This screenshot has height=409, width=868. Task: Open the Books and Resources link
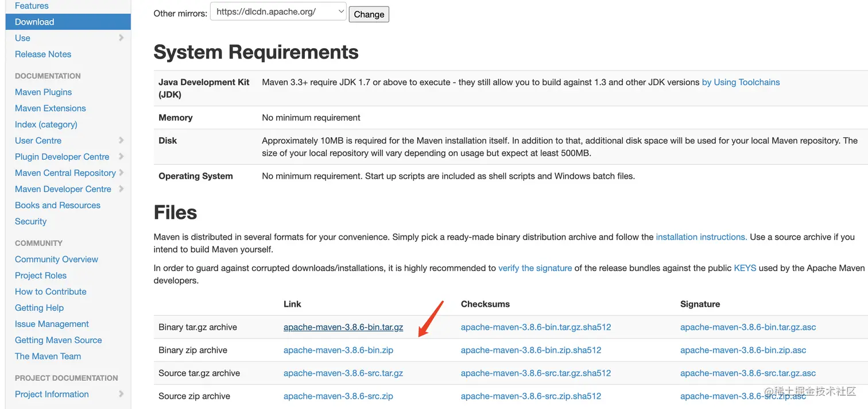57,205
